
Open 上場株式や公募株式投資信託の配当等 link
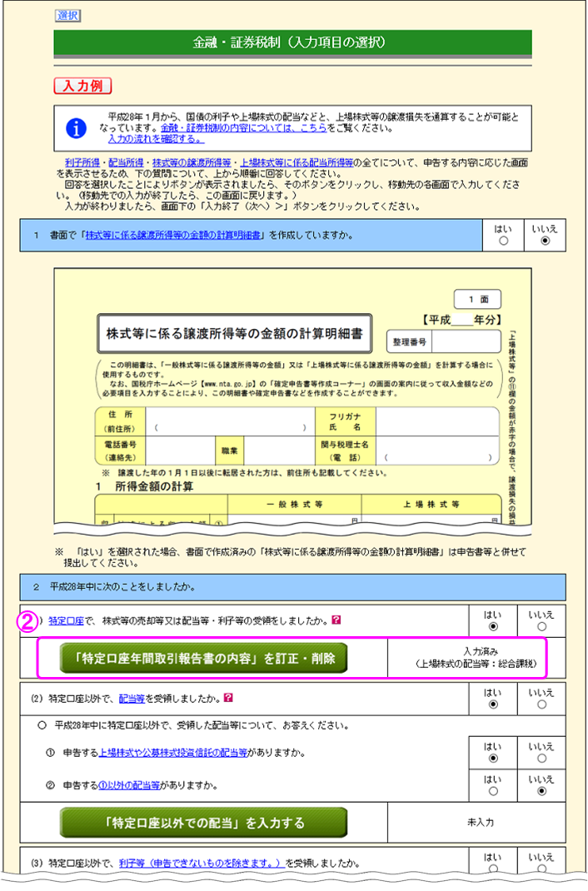173,753
